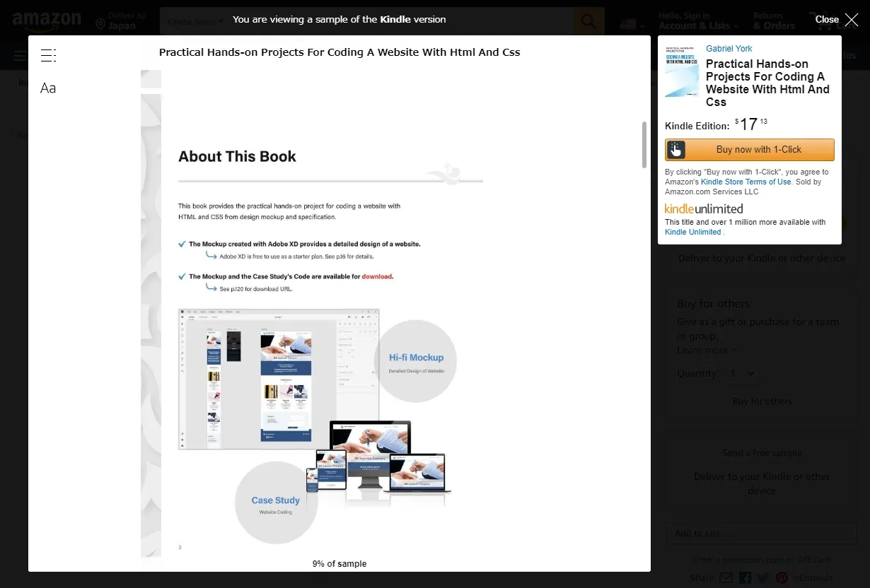
Task: Click the book cover thumbnail
Action: pyautogui.click(x=682, y=71)
